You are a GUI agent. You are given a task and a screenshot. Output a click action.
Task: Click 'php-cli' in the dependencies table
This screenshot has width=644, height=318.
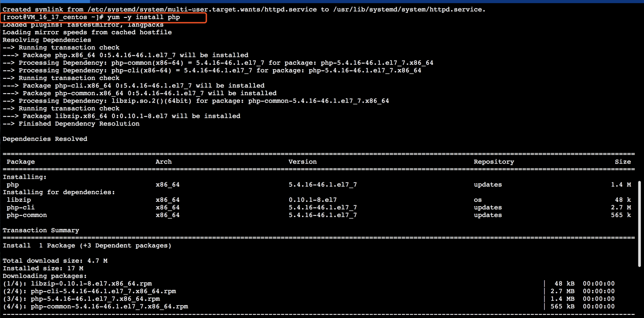pos(21,207)
